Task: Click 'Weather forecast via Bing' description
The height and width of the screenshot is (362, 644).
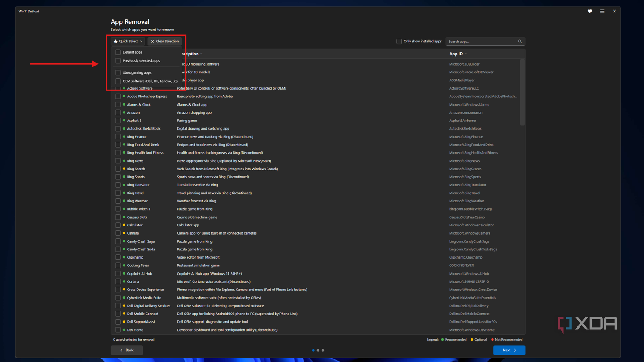Action: click(x=196, y=201)
